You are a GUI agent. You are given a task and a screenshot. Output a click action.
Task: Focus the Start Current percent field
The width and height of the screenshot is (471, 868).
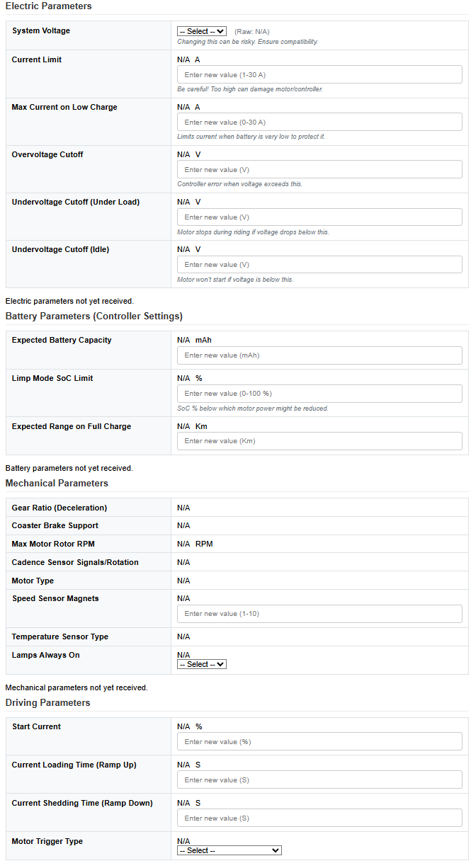pos(319,741)
